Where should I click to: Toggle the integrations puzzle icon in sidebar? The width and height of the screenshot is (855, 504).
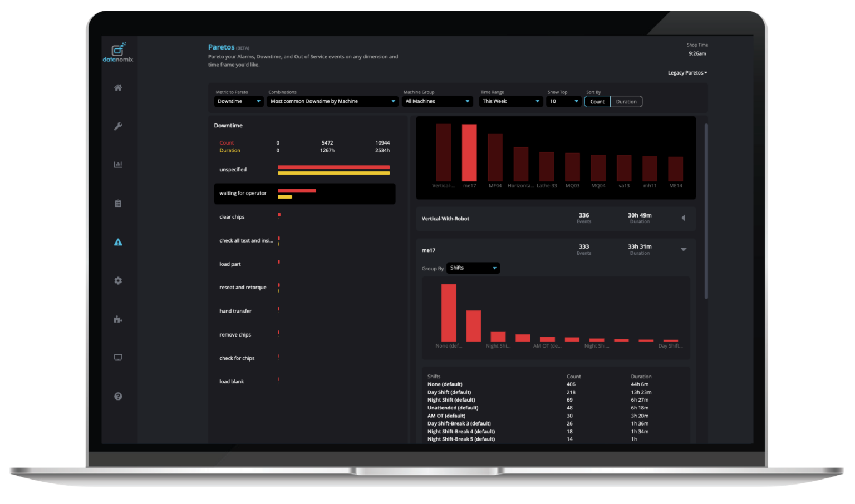coord(118,319)
